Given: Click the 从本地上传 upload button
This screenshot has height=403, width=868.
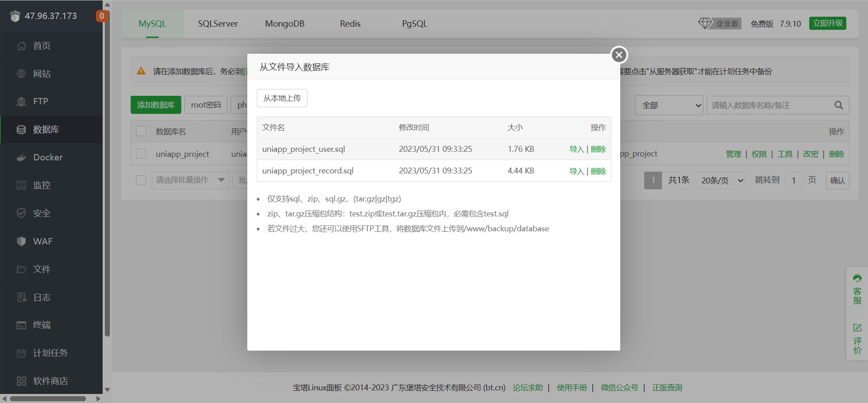Looking at the screenshot, I should [x=282, y=98].
